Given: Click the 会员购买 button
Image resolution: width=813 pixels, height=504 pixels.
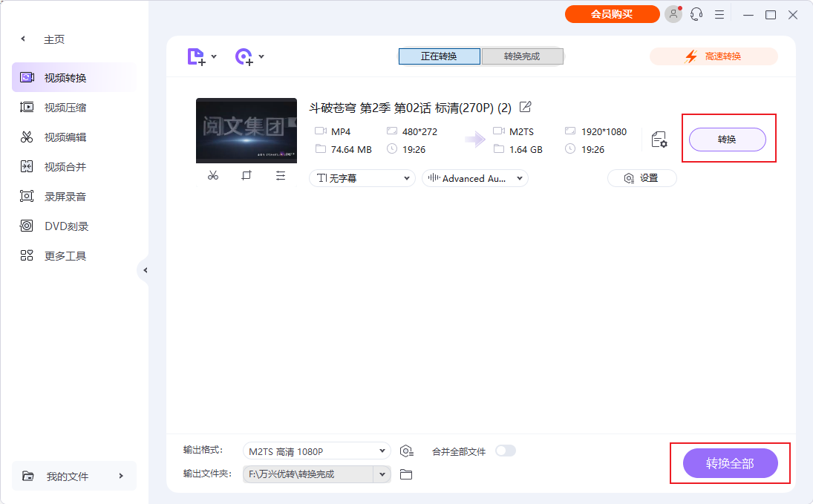Looking at the screenshot, I should pyautogui.click(x=612, y=14).
